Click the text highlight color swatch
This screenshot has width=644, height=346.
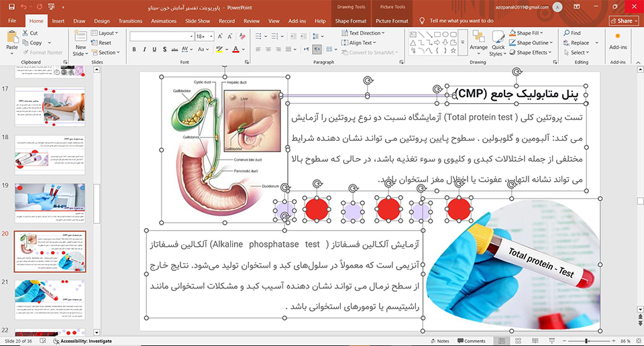pyautogui.click(x=219, y=49)
